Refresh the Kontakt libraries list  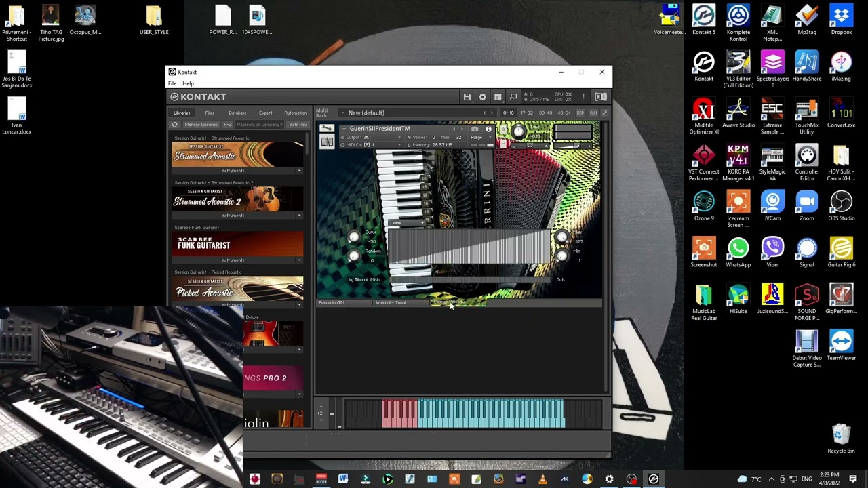pyautogui.click(x=175, y=125)
